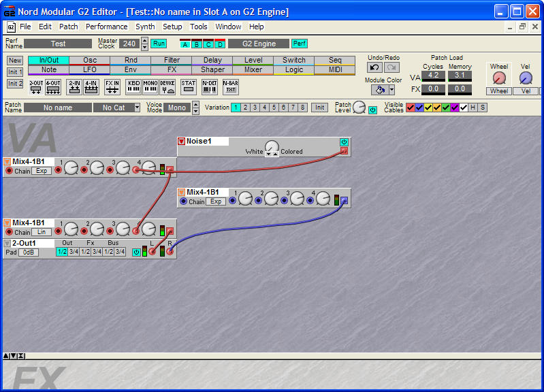Click the Undo arrow icon
Viewport: 544px width, 392px height.
[374, 67]
